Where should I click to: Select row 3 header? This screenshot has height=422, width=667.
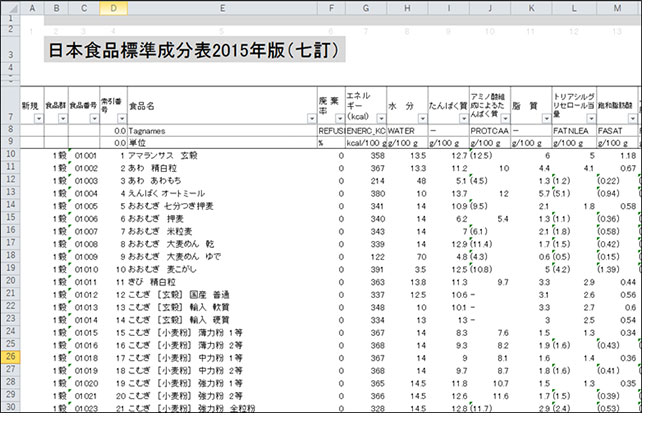point(10,49)
